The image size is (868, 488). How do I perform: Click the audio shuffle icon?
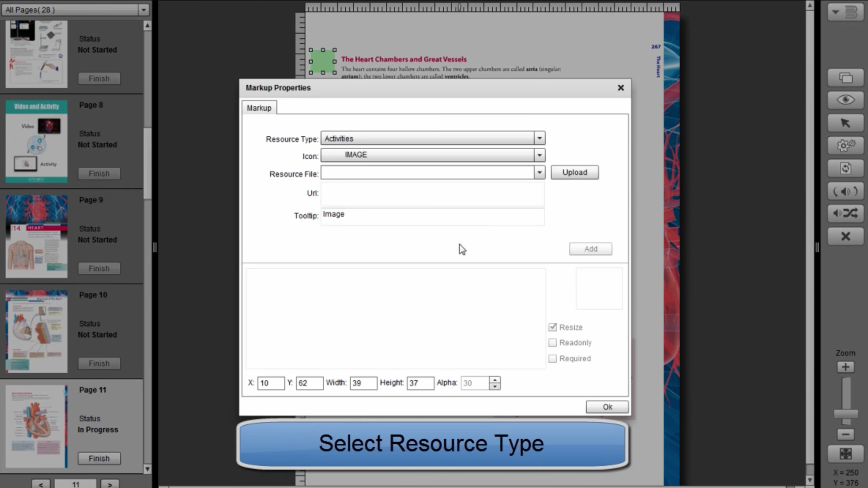click(845, 213)
